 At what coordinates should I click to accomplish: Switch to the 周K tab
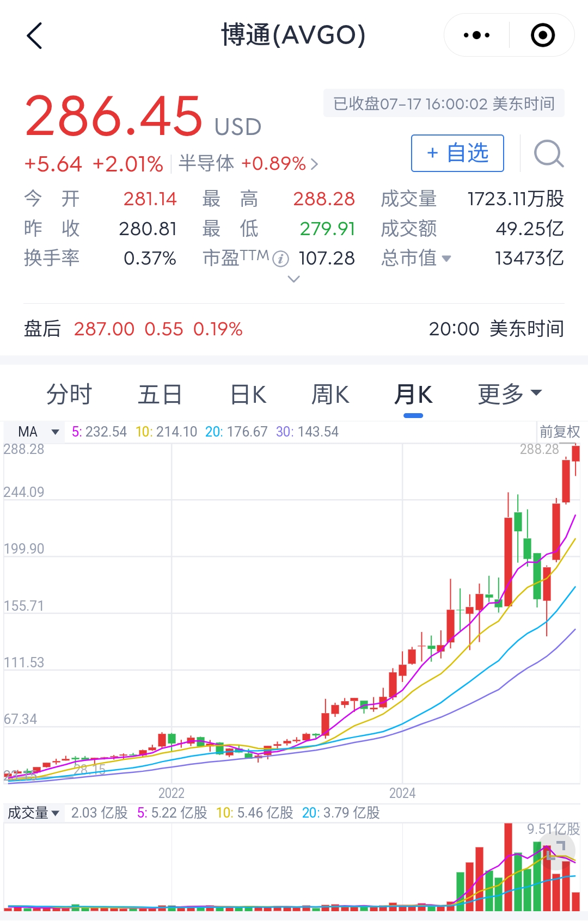click(330, 394)
